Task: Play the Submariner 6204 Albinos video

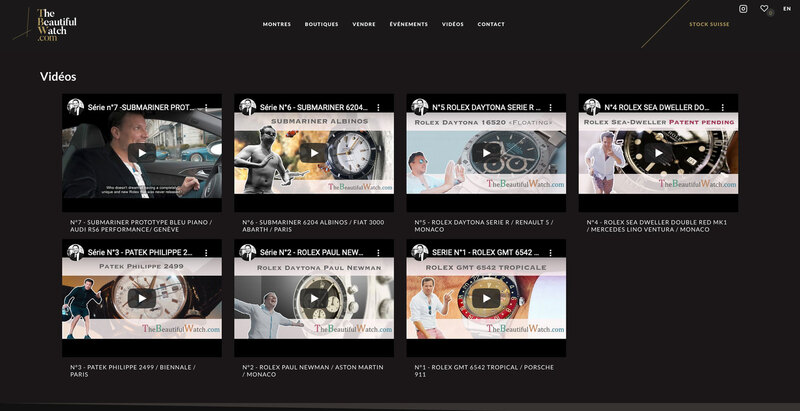Action: point(313,152)
